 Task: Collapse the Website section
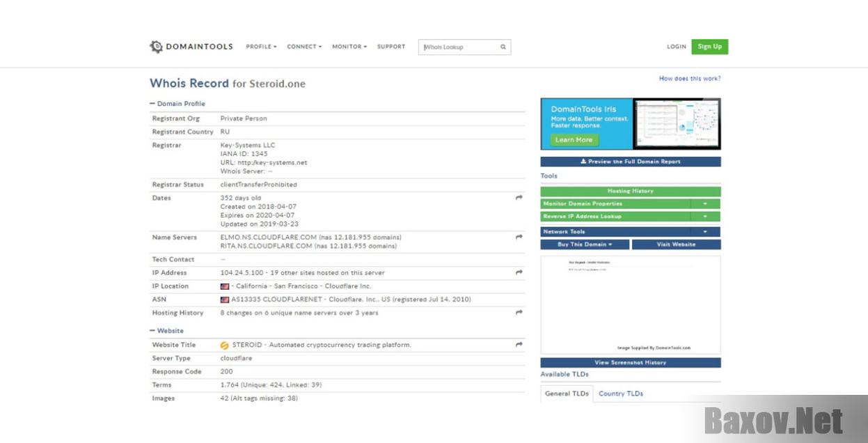[167, 331]
